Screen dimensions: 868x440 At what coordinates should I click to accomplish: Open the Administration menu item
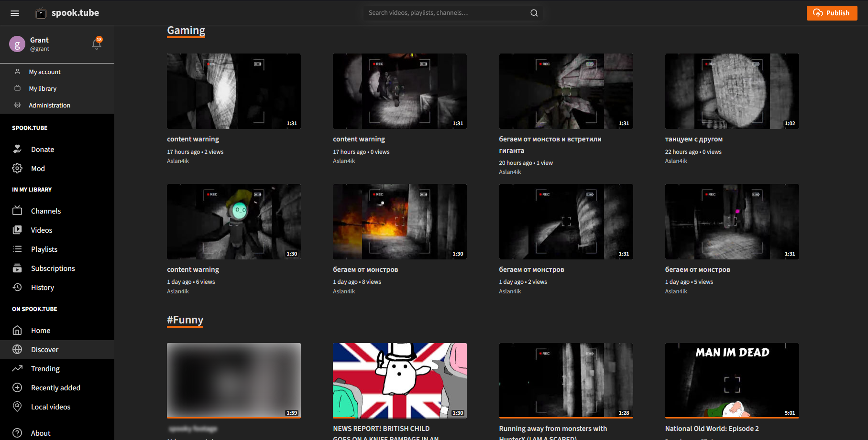[49, 105]
